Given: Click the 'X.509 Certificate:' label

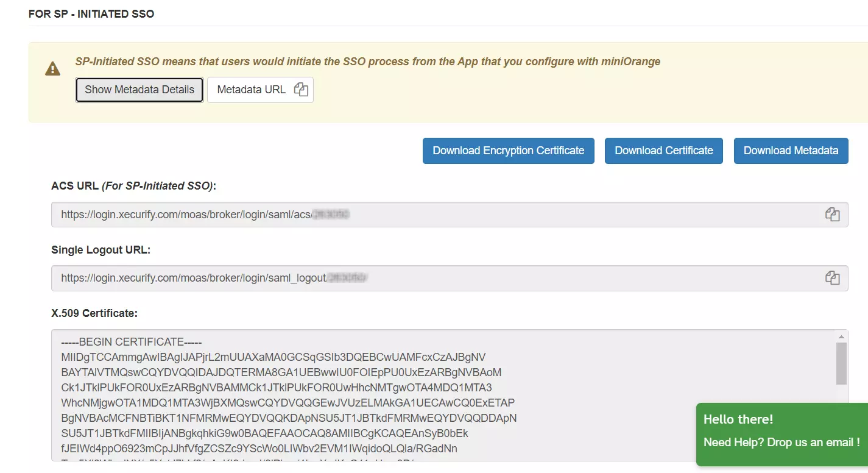Looking at the screenshot, I should [94, 313].
